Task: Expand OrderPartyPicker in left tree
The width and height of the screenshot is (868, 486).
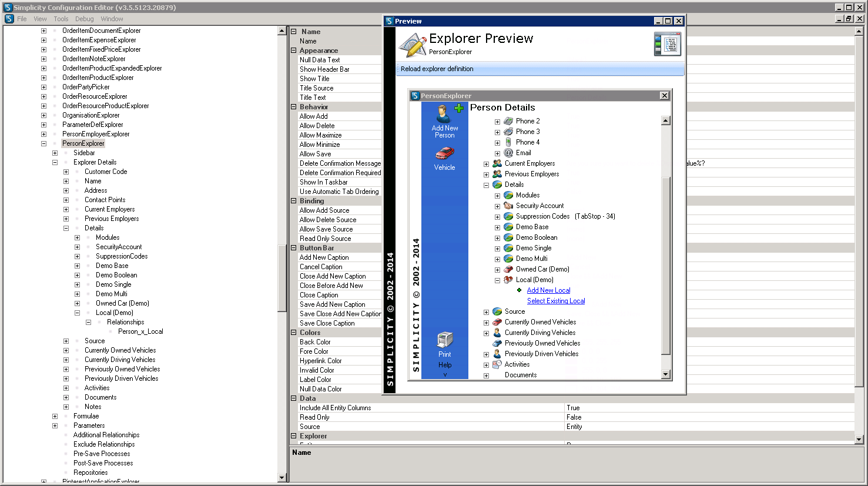Action: click(43, 87)
